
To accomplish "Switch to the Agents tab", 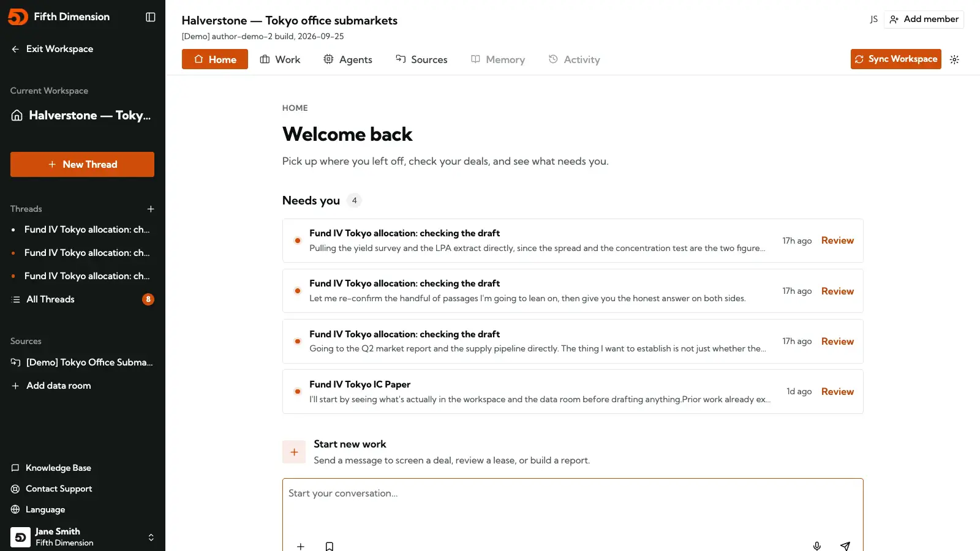I will [x=348, y=59].
